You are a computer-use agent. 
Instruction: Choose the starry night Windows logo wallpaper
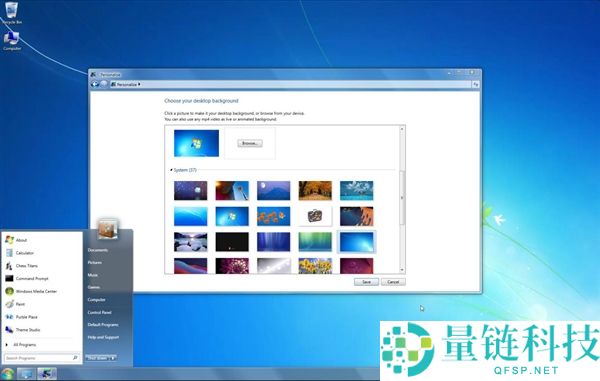[x=191, y=190]
